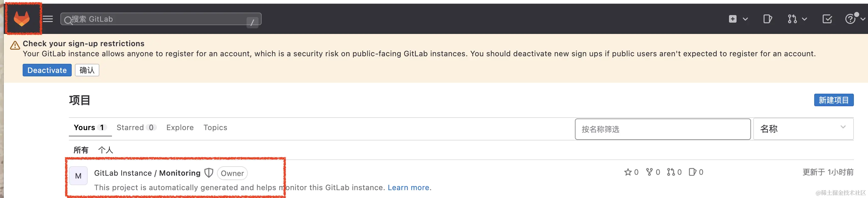Expand the 名称 sort dropdown
Viewport: 868px width, 198px height.
(x=803, y=129)
